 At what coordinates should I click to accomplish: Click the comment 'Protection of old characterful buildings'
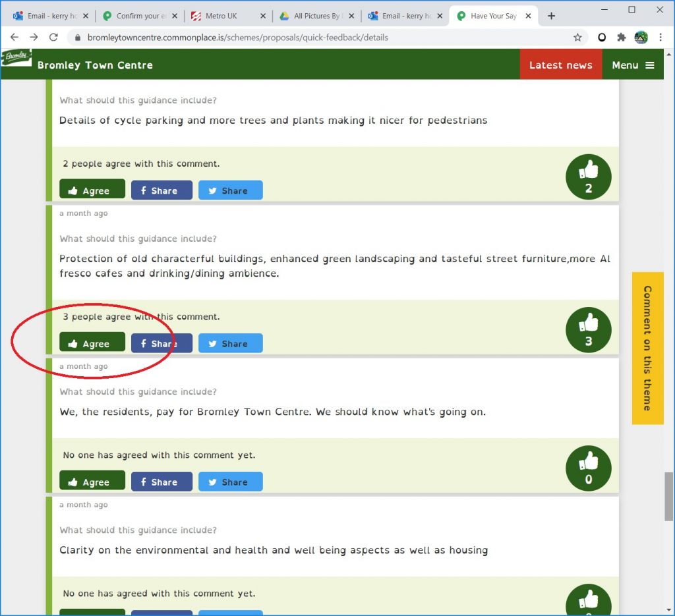point(335,266)
